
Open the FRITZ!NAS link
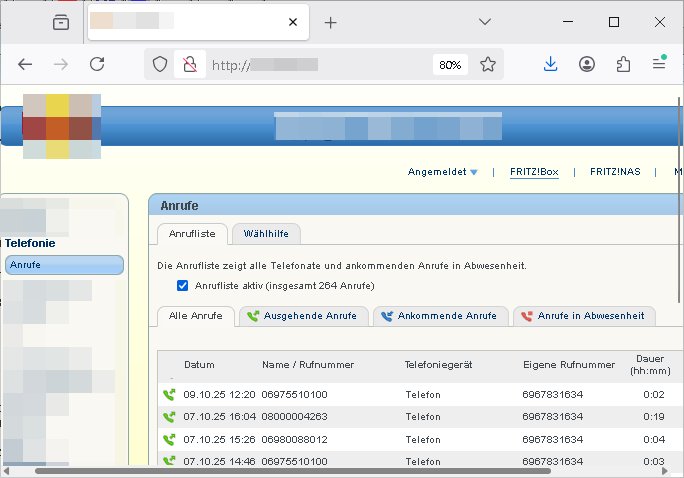pyautogui.click(x=615, y=172)
